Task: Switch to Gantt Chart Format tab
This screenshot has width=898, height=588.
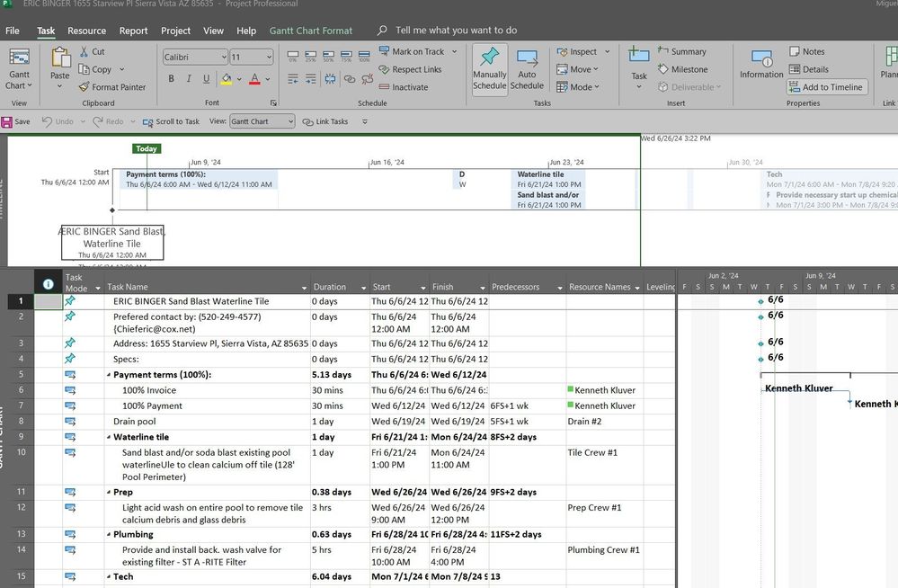Action: (x=311, y=31)
